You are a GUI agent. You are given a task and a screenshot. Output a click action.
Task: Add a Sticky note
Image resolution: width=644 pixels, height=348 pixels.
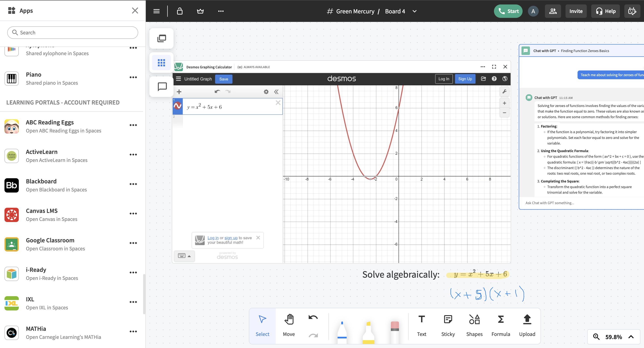click(448, 325)
